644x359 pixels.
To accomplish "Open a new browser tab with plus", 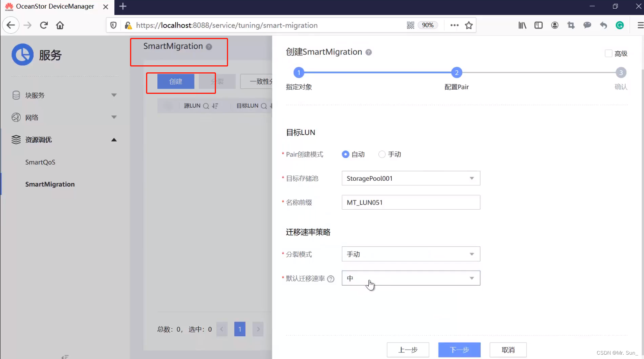I will coord(123,6).
